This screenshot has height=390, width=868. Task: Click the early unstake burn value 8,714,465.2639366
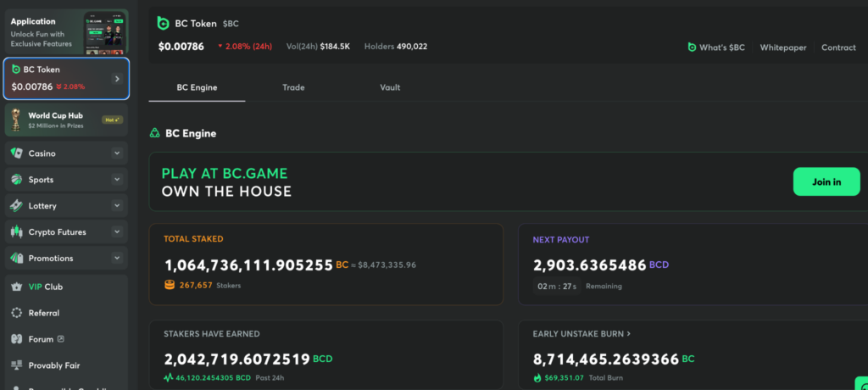[x=606, y=359]
